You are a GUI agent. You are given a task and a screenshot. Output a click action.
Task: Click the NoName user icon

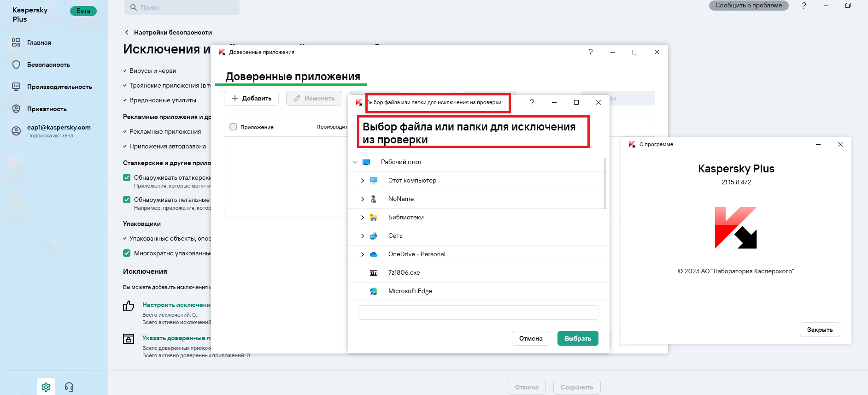click(374, 199)
